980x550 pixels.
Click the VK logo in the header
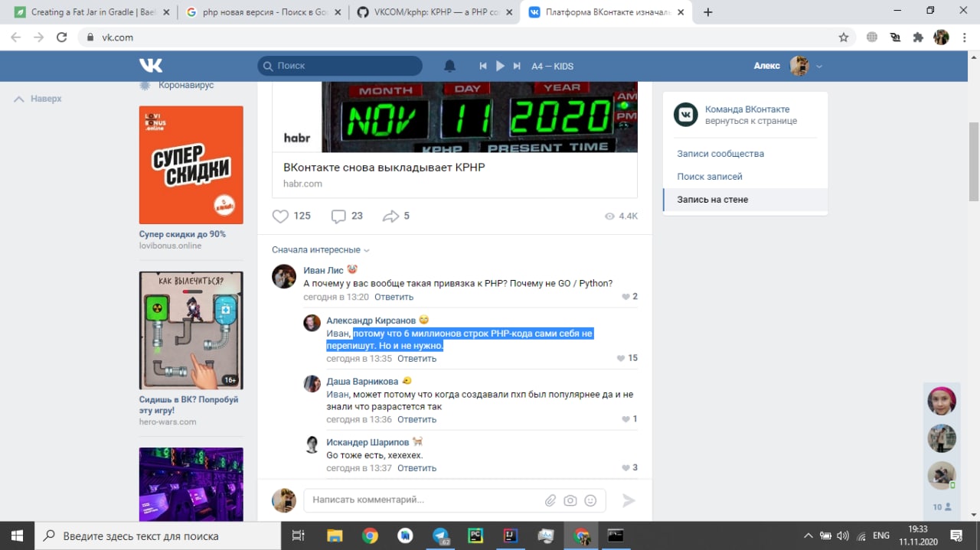pos(151,66)
